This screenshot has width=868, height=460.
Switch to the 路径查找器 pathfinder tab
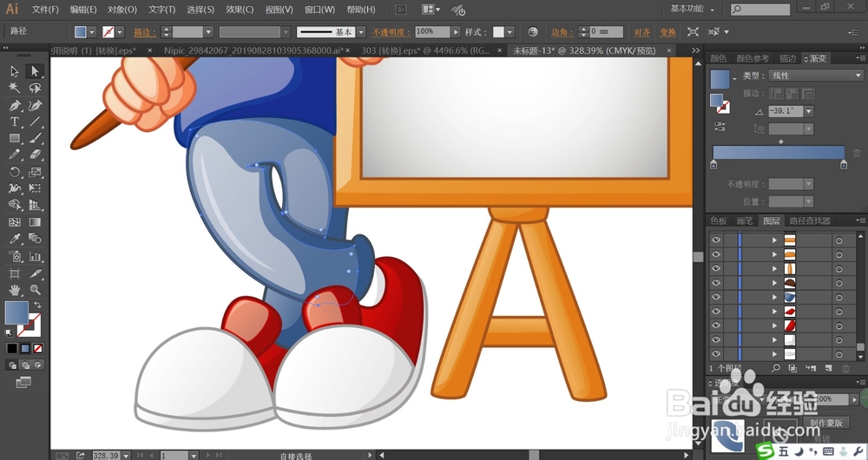coord(810,220)
